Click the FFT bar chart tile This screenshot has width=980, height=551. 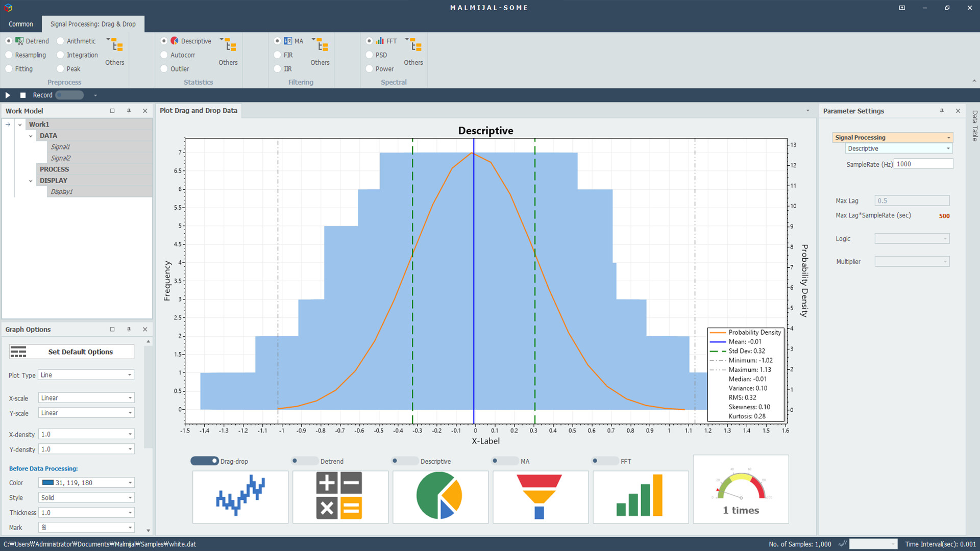coord(640,496)
